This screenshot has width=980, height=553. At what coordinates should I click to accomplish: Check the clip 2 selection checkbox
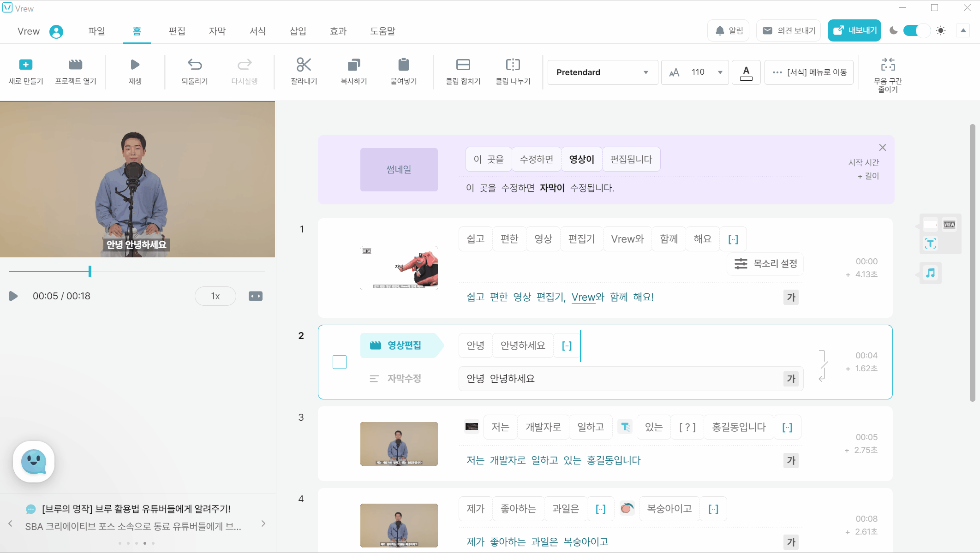tap(340, 362)
